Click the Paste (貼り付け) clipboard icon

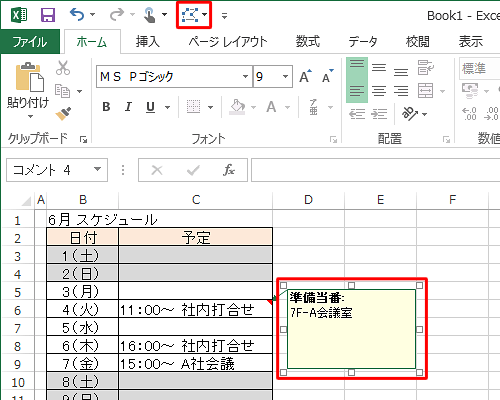point(29,77)
